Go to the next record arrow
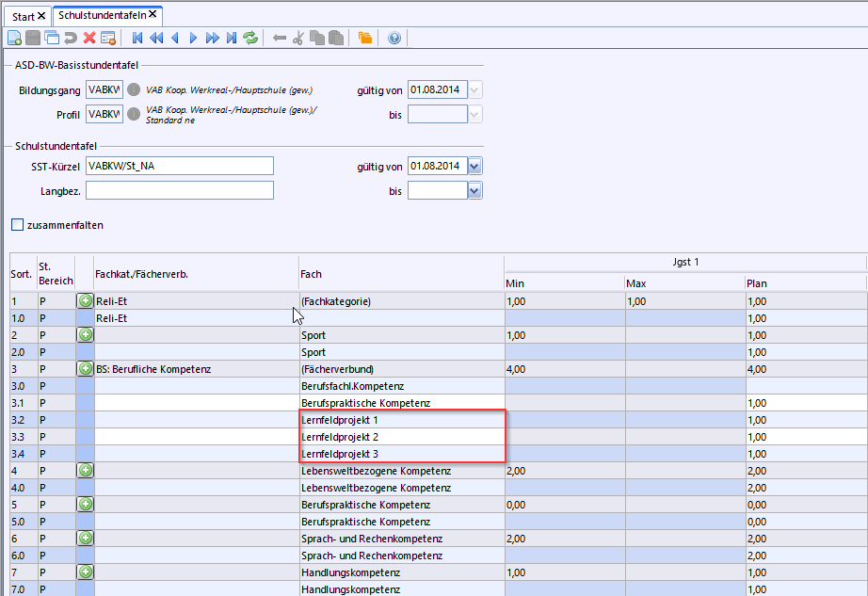The width and height of the screenshot is (868, 596). pos(193,39)
